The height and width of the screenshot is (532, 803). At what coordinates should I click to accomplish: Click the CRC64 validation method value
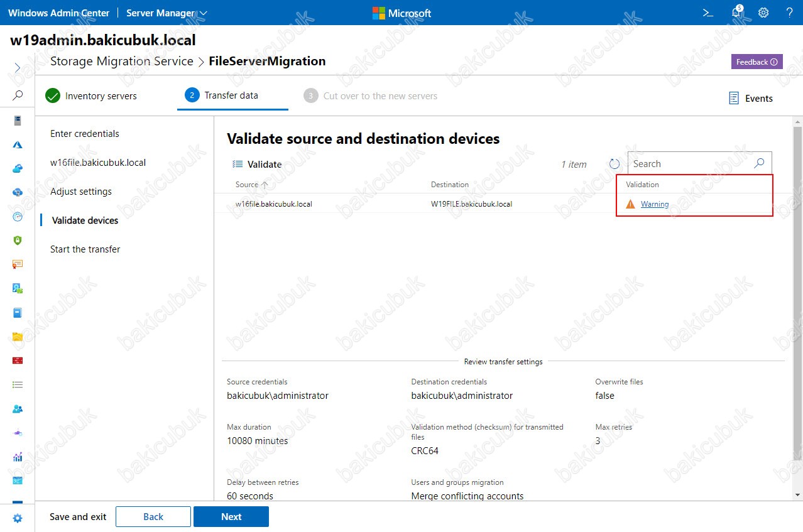pos(425,450)
